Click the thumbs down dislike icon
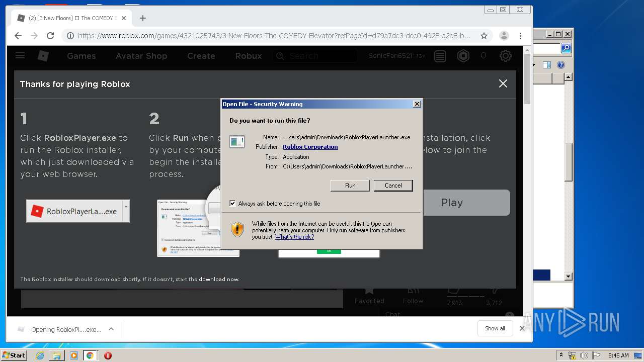Viewport: 644px width, 362px height. click(x=495, y=291)
